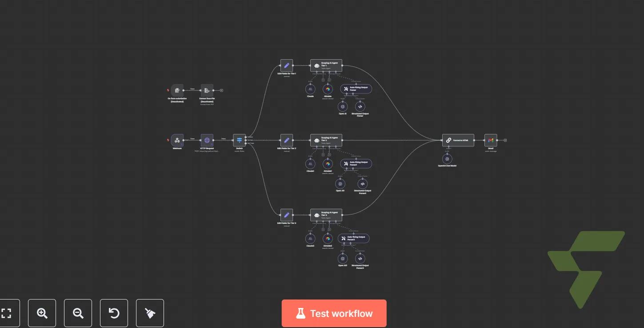644x328 pixels.
Task: Open the Open AI2 model node under Tier 3
Action: click(x=342, y=258)
